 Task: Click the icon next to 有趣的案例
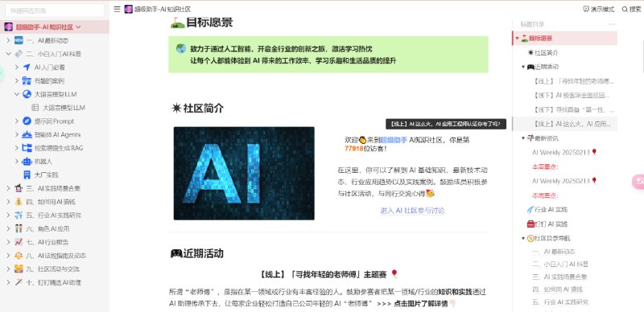(x=27, y=80)
